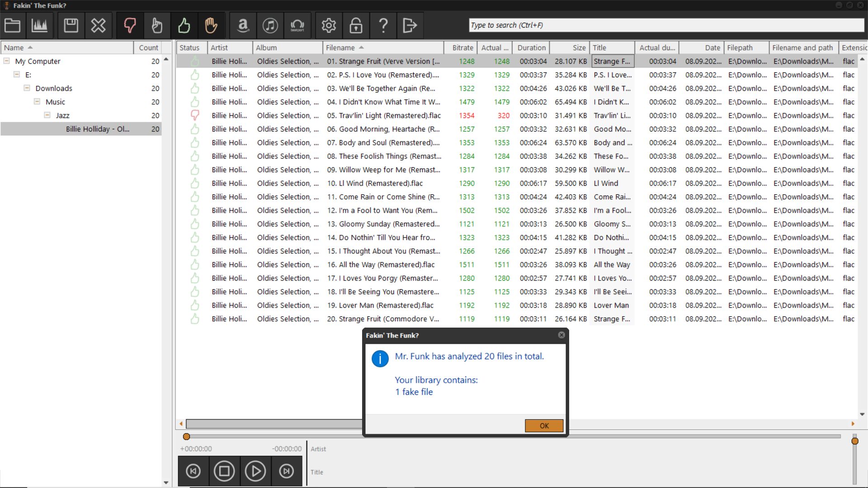Sort by the Bitrate column header
The width and height of the screenshot is (868, 488).
tap(462, 47)
